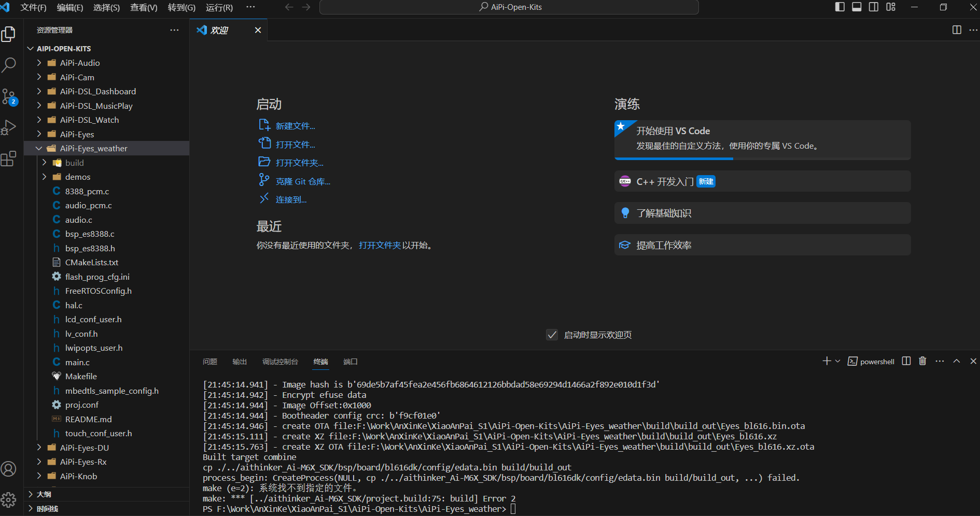
Task: Open the Accounts menu icon
Action: [x=9, y=469]
